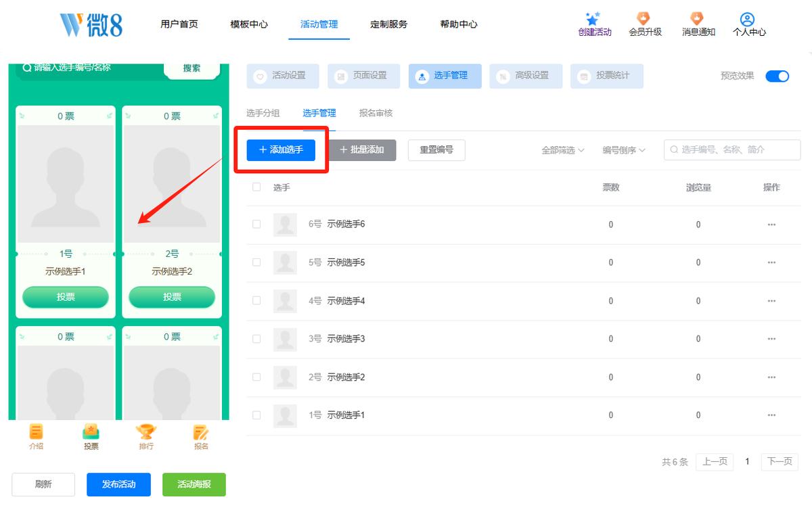The image size is (812, 512).
Task: Go to 用户首页 menu
Action: 179,24
